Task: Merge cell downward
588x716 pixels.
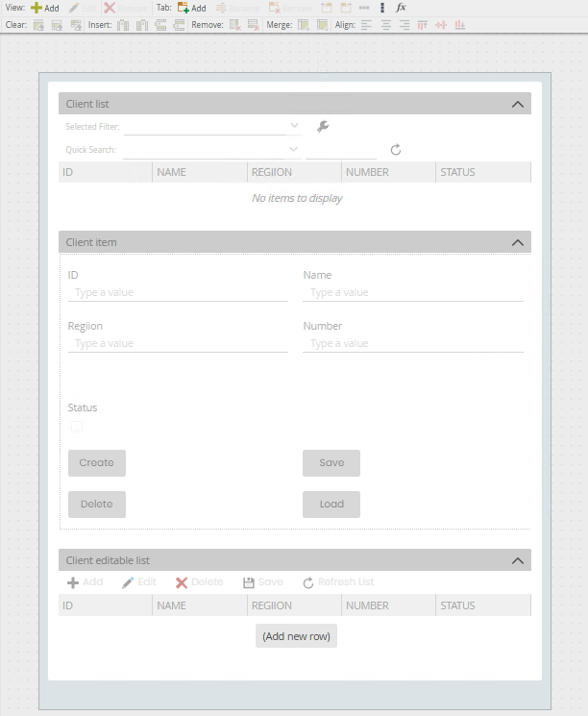Action: tap(322, 25)
